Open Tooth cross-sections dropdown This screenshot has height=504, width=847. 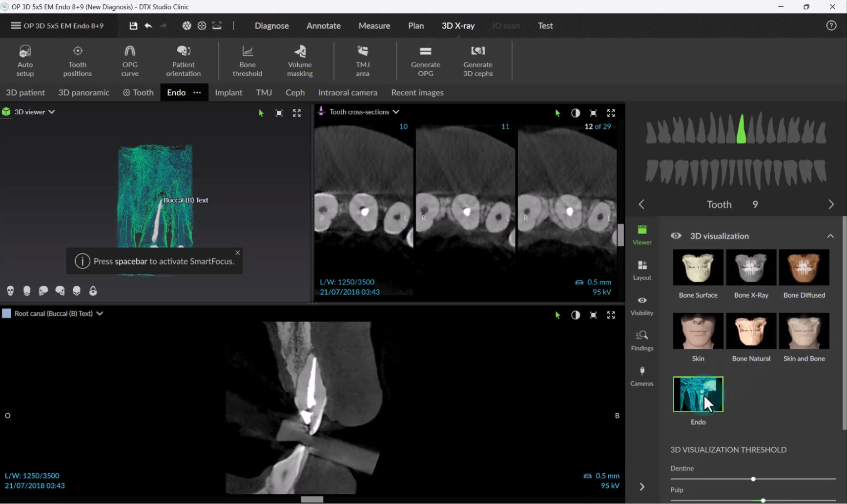click(x=396, y=112)
